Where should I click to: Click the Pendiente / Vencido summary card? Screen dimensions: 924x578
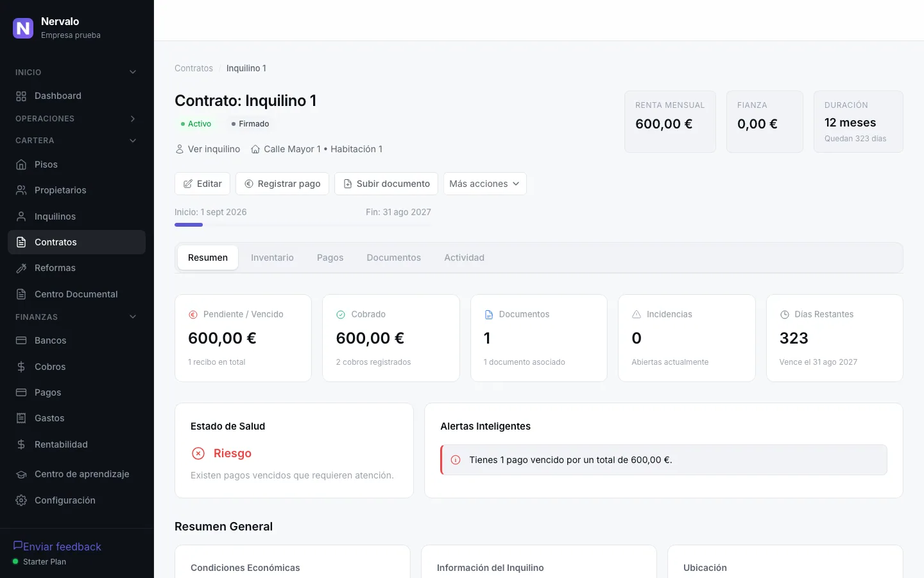pyautogui.click(x=243, y=338)
